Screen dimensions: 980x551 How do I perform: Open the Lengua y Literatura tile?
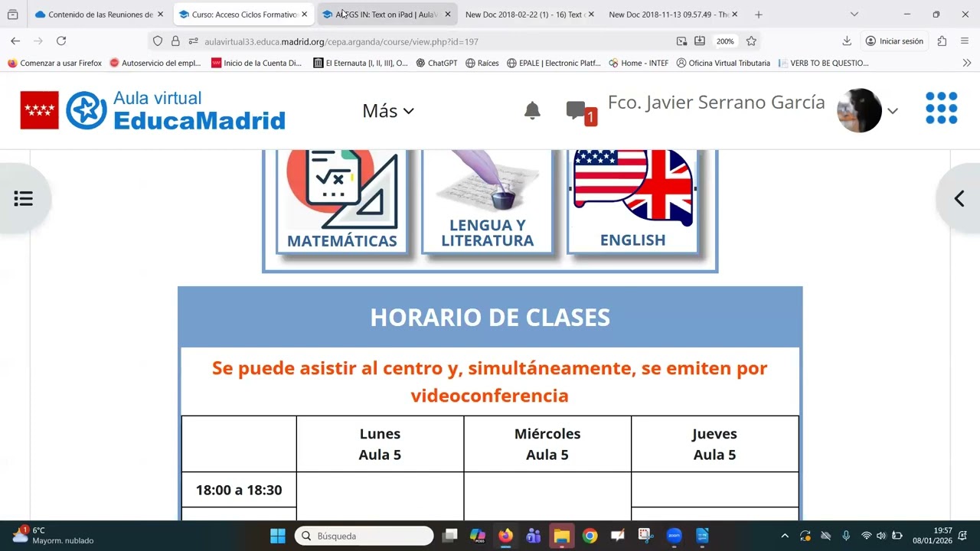pyautogui.click(x=487, y=201)
